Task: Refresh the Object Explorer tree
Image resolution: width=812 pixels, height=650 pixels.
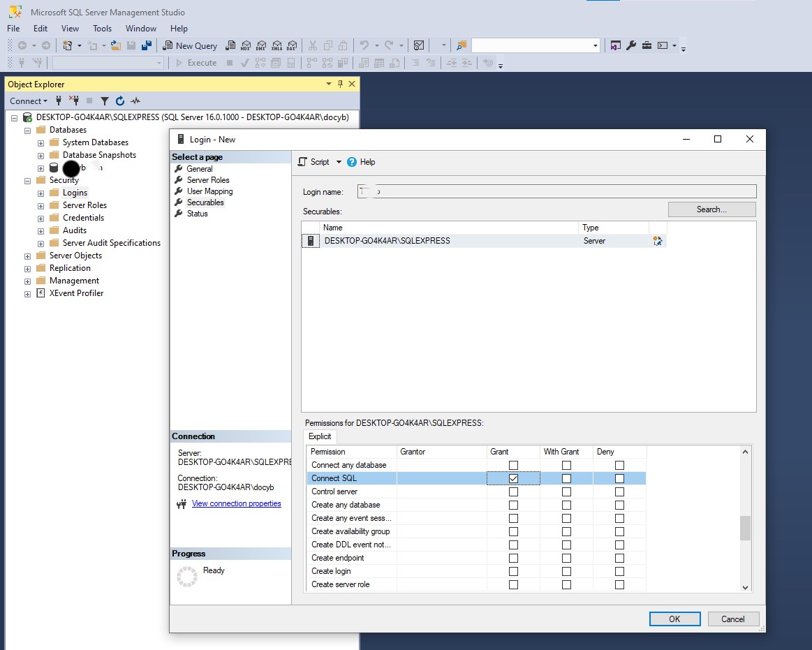Action: tap(119, 101)
